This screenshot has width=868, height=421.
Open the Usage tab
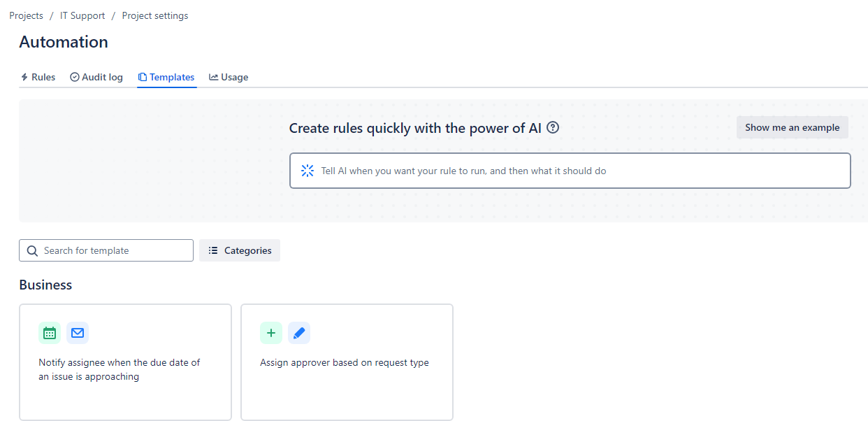pos(229,77)
